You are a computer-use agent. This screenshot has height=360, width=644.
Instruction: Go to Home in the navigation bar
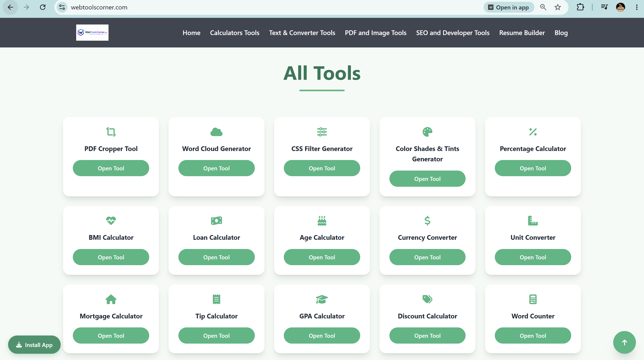click(x=191, y=33)
